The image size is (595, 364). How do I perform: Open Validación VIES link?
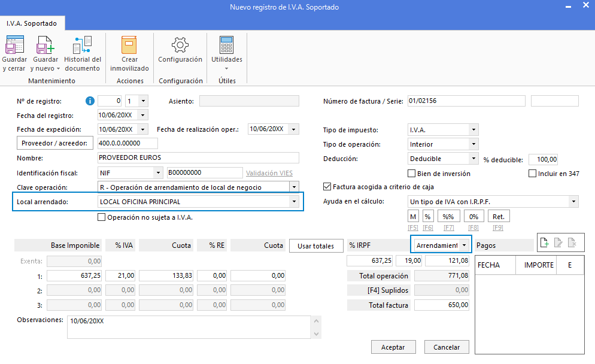(269, 173)
